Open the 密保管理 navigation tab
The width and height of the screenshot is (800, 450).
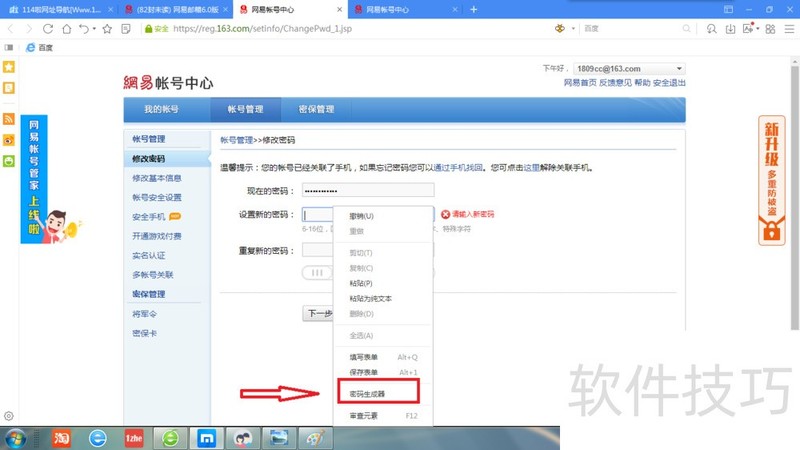[316, 109]
